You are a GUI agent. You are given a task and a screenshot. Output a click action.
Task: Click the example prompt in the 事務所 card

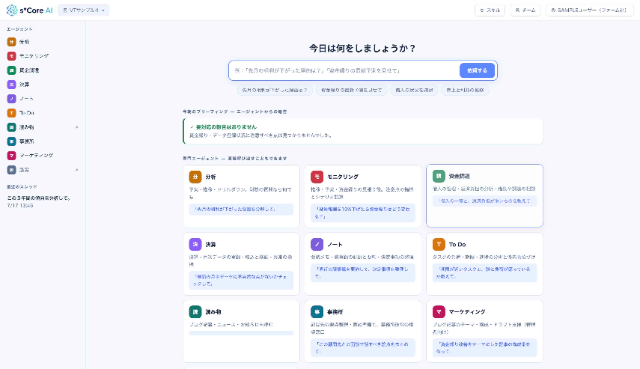click(x=363, y=347)
